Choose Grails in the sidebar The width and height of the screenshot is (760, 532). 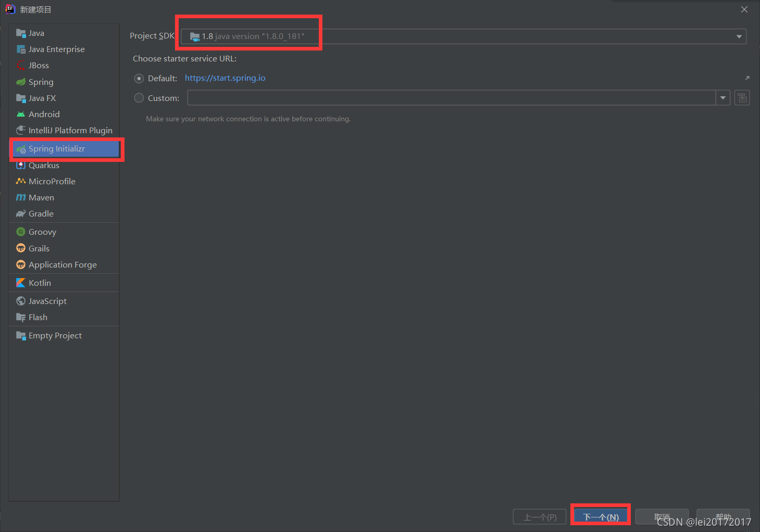[64, 248]
